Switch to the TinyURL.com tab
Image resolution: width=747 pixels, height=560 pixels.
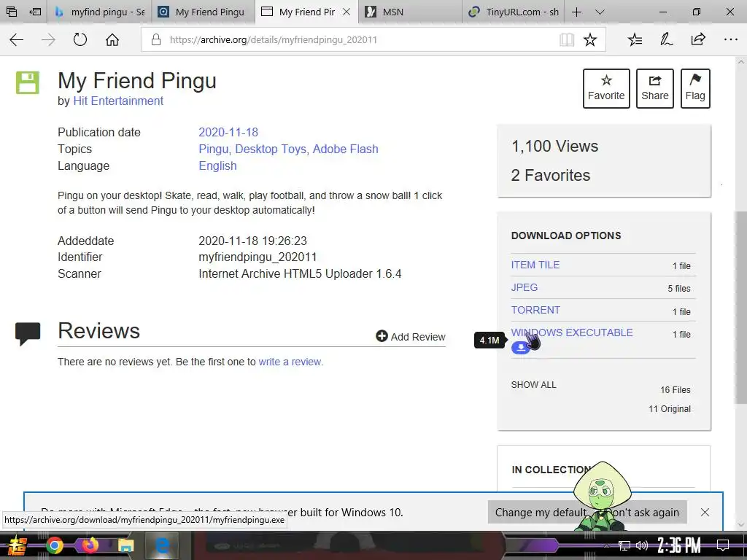514,12
